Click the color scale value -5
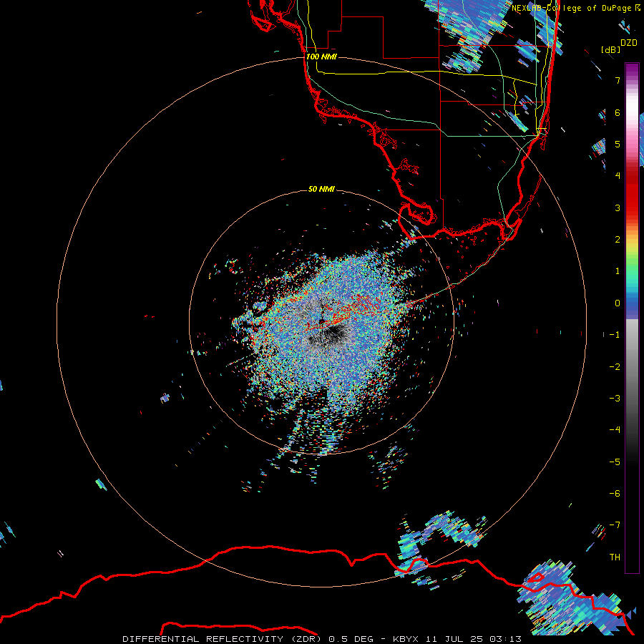 click(x=615, y=462)
